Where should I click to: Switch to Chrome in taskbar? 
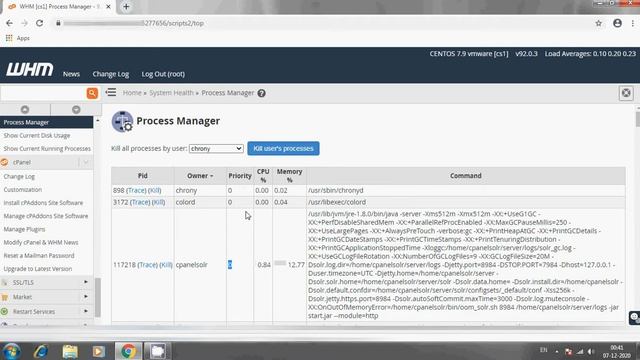pyautogui.click(x=128, y=351)
